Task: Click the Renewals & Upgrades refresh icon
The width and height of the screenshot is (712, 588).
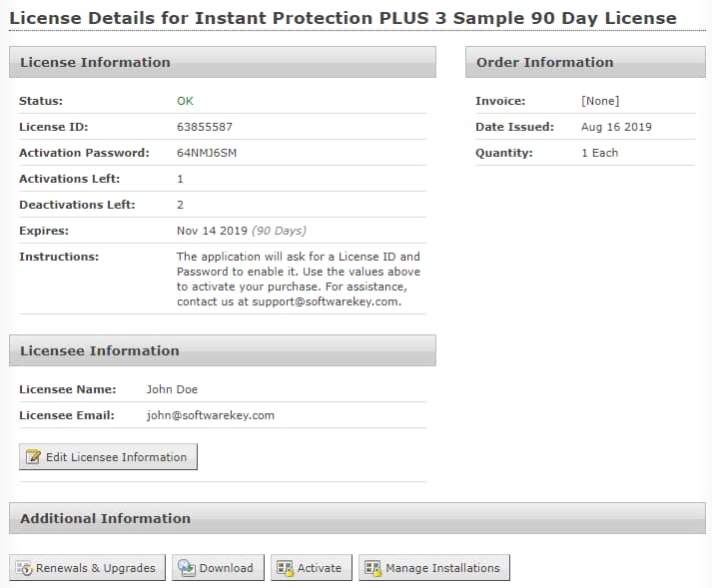Action: [x=24, y=568]
